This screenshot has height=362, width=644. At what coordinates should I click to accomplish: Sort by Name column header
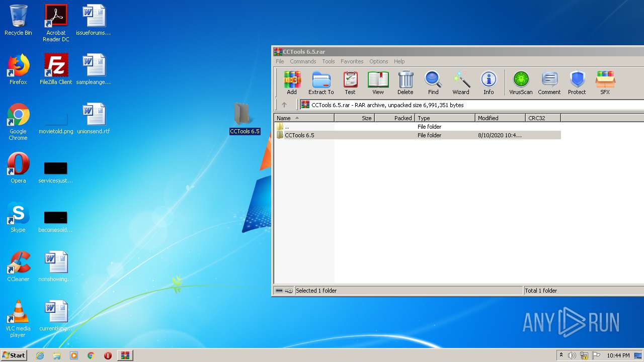(x=304, y=118)
